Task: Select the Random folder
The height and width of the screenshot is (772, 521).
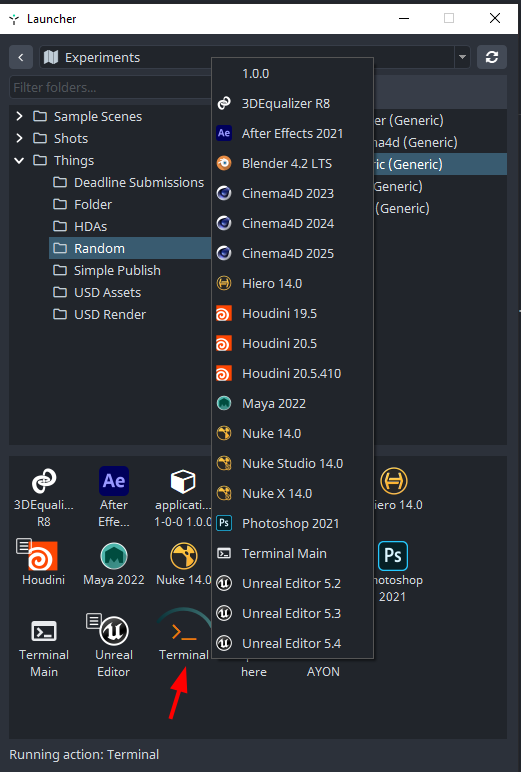Action: tap(130, 248)
